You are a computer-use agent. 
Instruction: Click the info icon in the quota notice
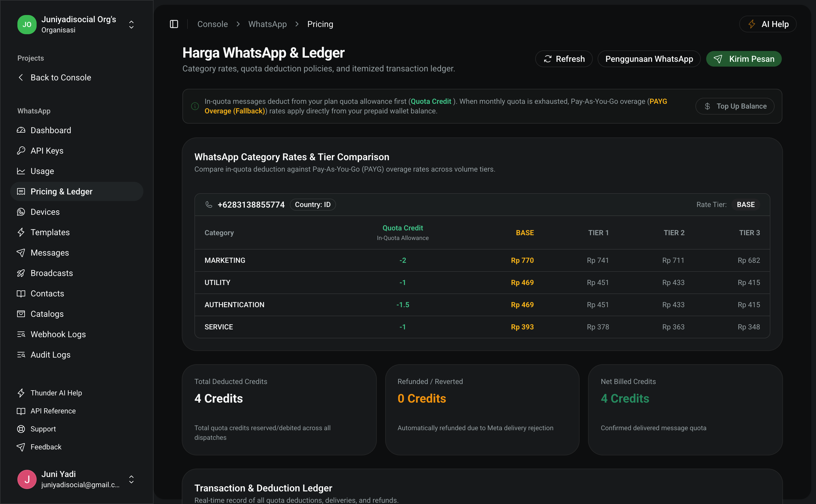point(195,106)
